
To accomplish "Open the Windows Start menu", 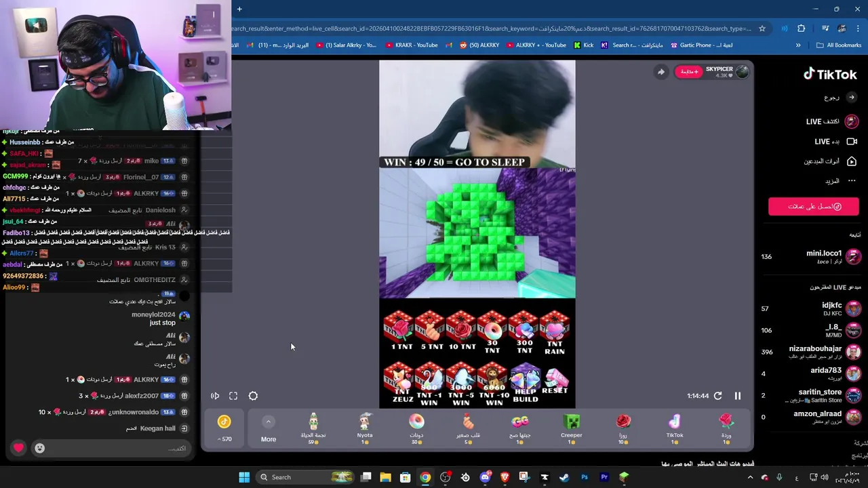I will (244, 477).
